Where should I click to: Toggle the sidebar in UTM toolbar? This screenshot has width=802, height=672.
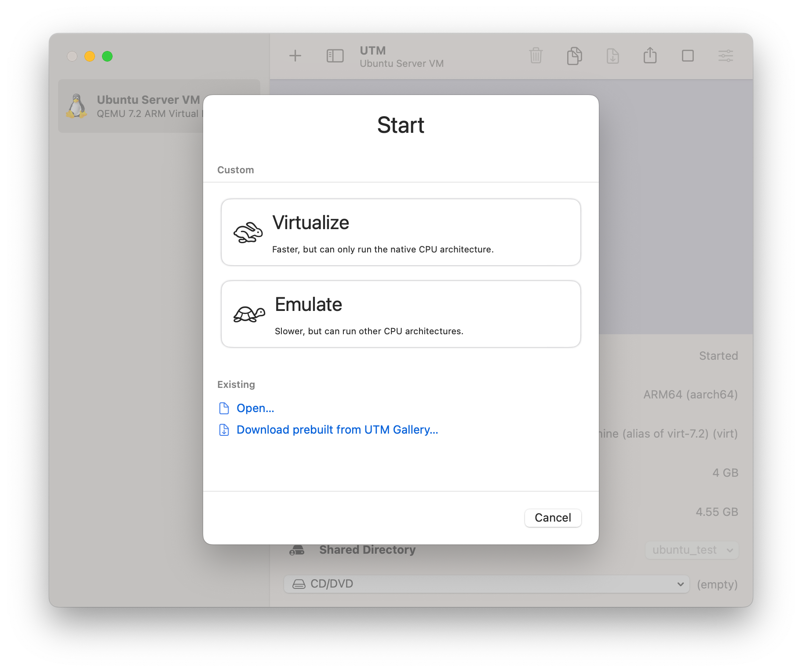pos(335,56)
